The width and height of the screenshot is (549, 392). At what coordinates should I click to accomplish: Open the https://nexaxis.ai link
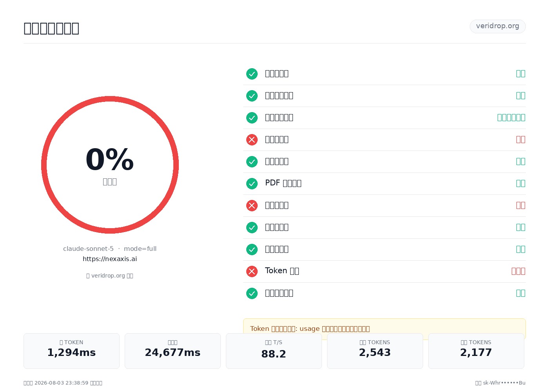tap(110, 259)
